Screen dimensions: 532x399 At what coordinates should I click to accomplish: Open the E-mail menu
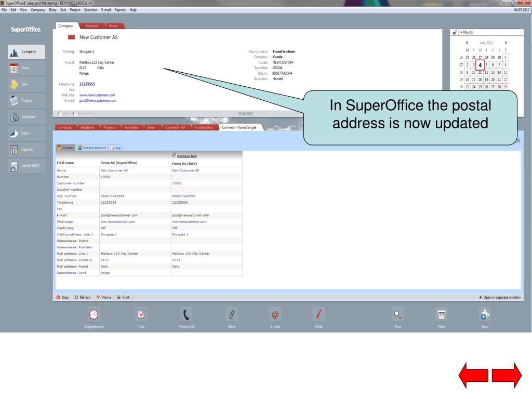106,10
